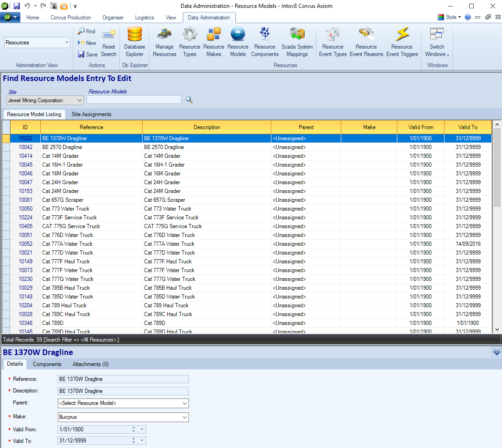Click the green Corvus logo in title bar

point(5,6)
